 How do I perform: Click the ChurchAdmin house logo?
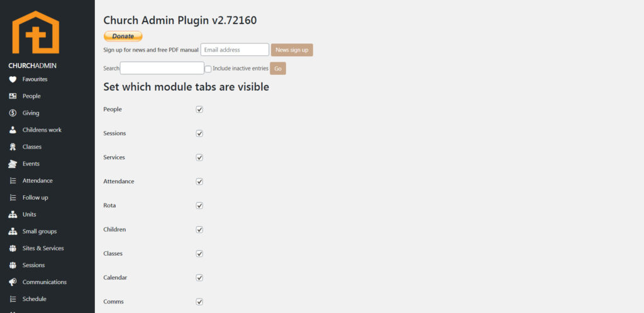tap(36, 32)
